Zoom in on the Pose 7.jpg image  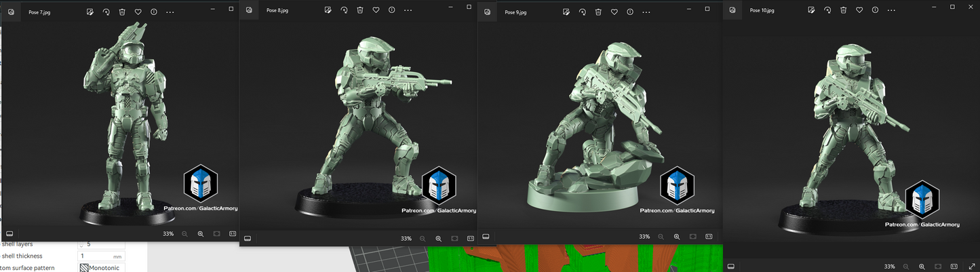tap(201, 234)
